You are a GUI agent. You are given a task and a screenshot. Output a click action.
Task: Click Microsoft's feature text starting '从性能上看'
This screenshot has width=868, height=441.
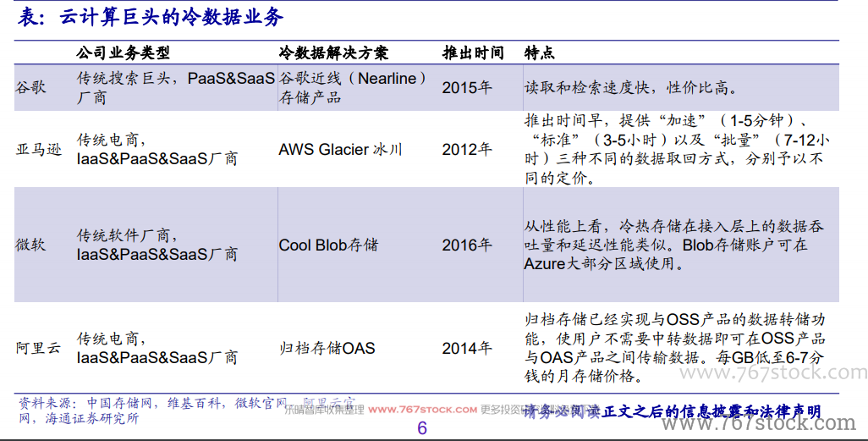674,245
